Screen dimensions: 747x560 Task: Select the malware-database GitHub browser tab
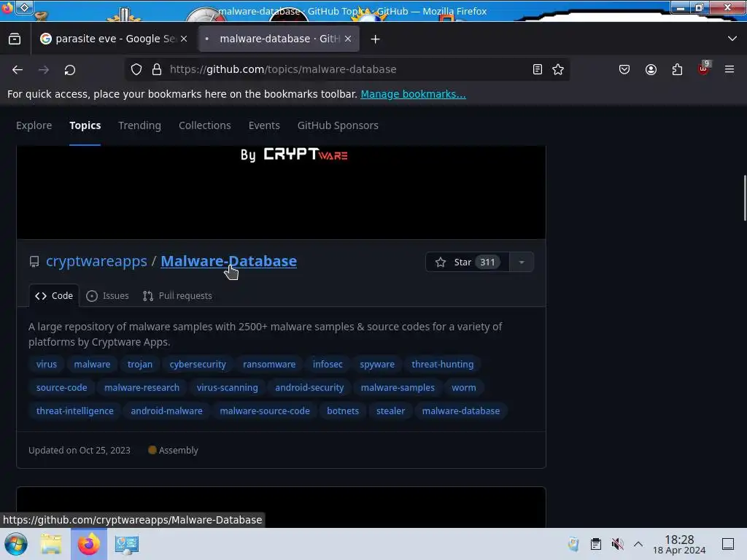[279, 39]
